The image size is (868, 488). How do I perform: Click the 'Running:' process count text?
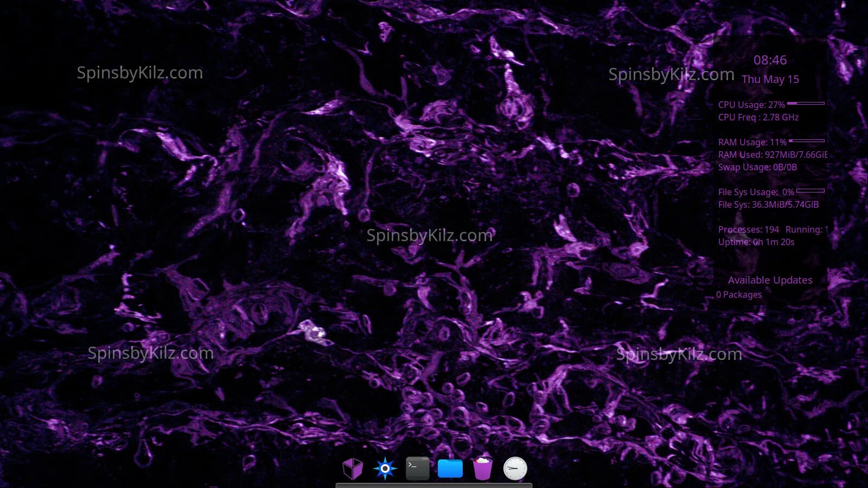[806, 229]
